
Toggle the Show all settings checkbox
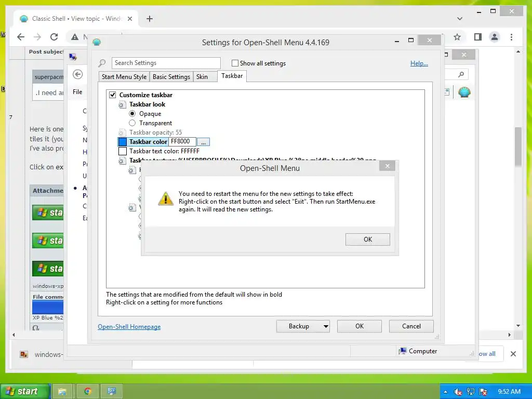coord(235,63)
